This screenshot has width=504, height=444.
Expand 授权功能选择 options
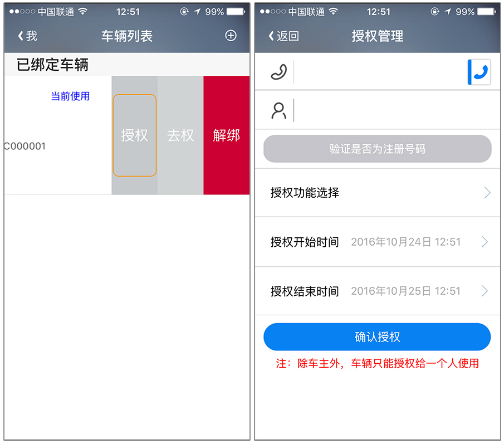[x=378, y=193]
